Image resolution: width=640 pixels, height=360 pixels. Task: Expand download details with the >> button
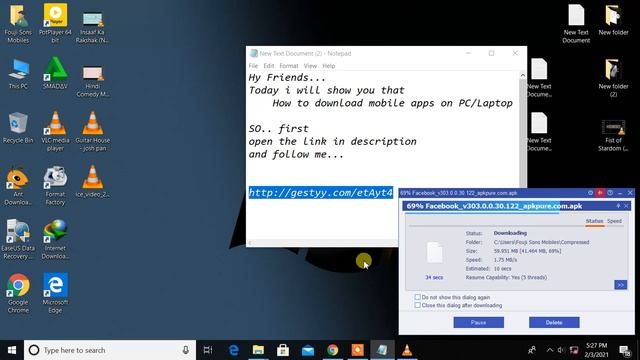[x=620, y=285]
